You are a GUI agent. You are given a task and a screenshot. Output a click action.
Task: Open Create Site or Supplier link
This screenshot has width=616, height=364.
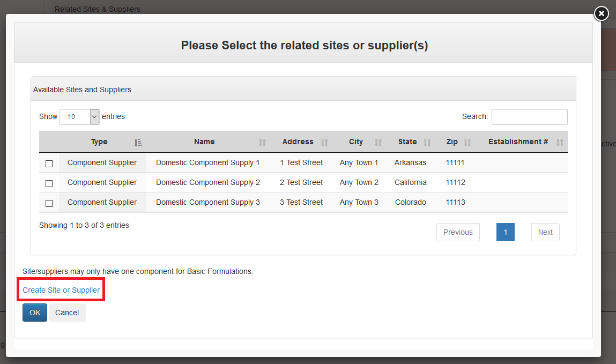(61, 290)
